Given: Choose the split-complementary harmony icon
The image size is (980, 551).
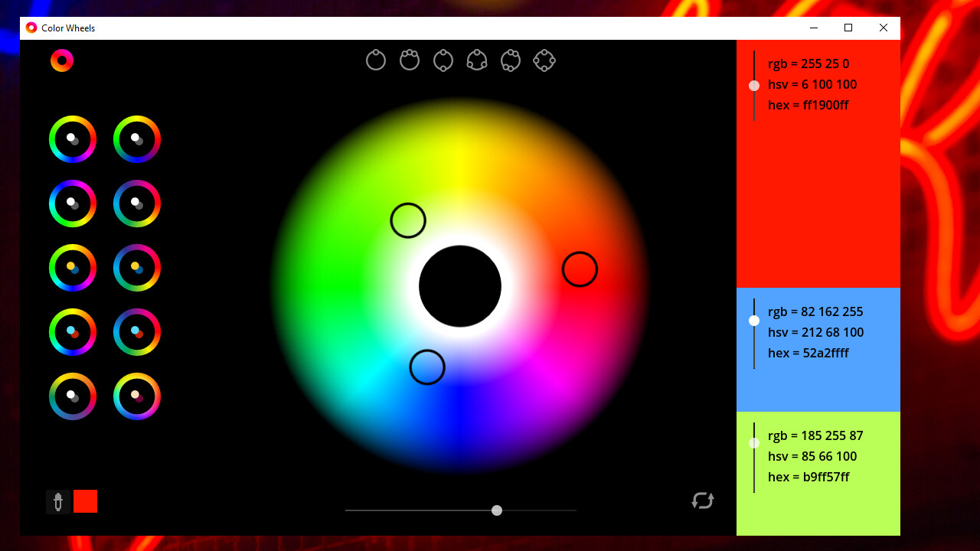Looking at the screenshot, I should [511, 60].
